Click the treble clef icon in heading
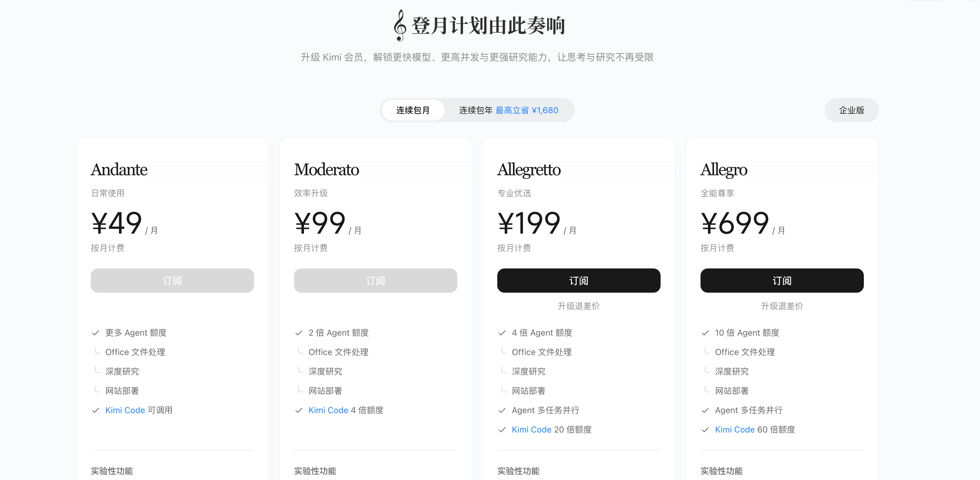Image resolution: width=980 pixels, height=480 pixels. 400,25
